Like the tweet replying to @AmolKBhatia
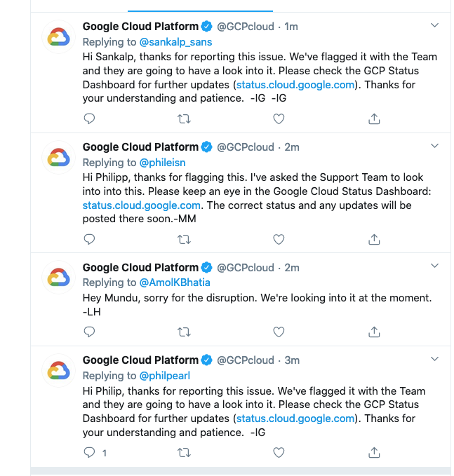This screenshot has height=476, width=454. coord(279,332)
